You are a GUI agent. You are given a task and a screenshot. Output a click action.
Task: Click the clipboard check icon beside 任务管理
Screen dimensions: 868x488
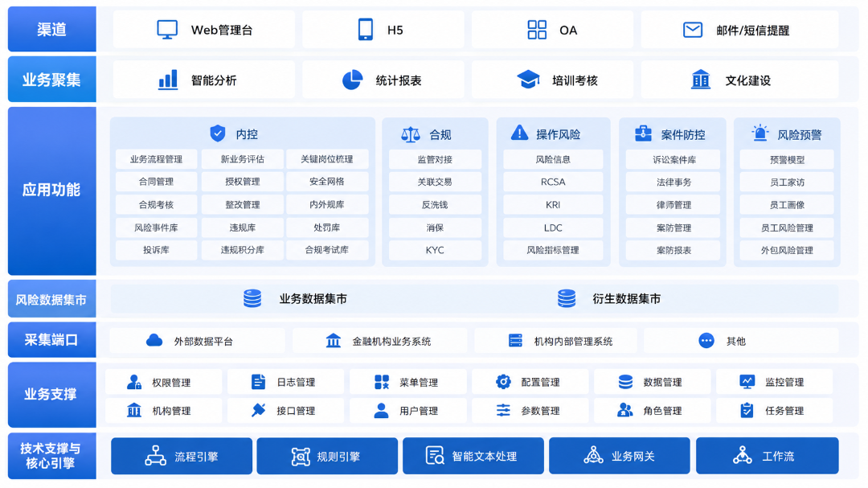tap(747, 410)
